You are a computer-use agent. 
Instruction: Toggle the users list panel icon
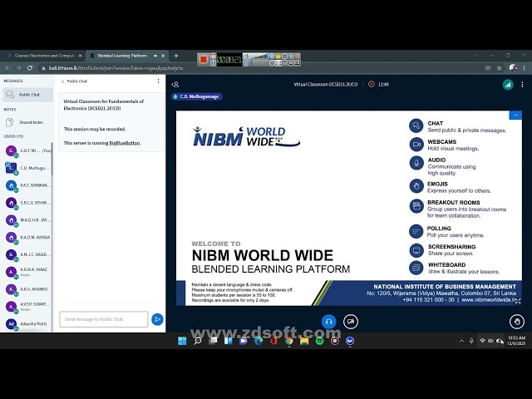pos(175,85)
